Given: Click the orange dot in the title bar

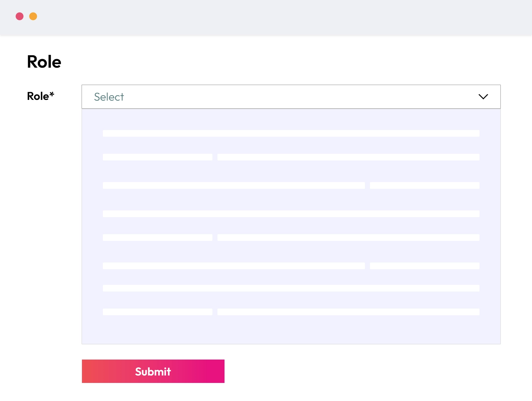Looking at the screenshot, I should pyautogui.click(x=33, y=16).
